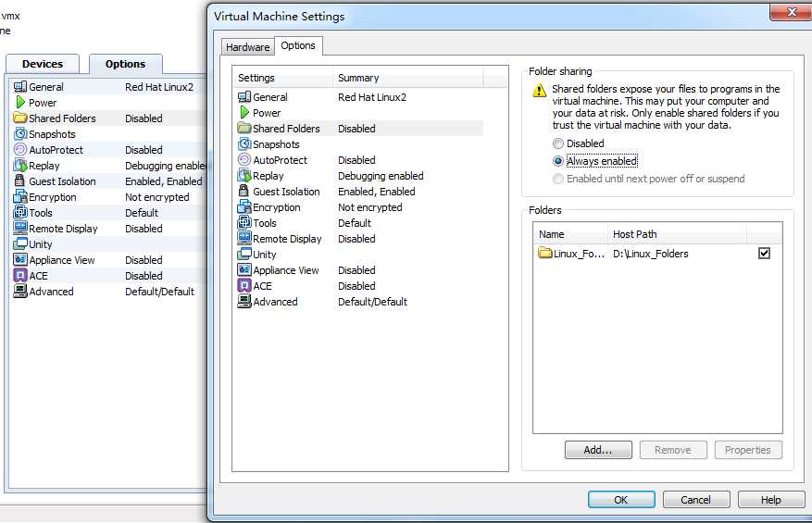This screenshot has width=812, height=523.
Task: Click Not encrypted summary in dialog list
Action: pyautogui.click(x=369, y=207)
